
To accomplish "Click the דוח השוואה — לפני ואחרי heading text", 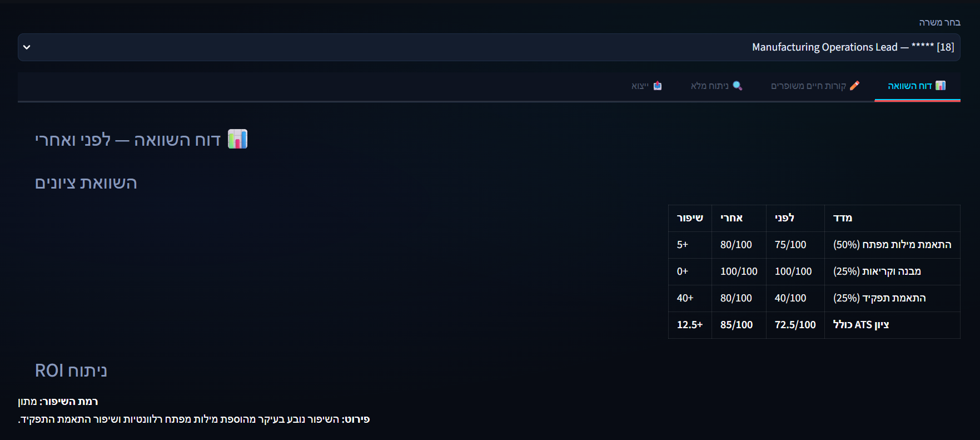I will tap(128, 140).
